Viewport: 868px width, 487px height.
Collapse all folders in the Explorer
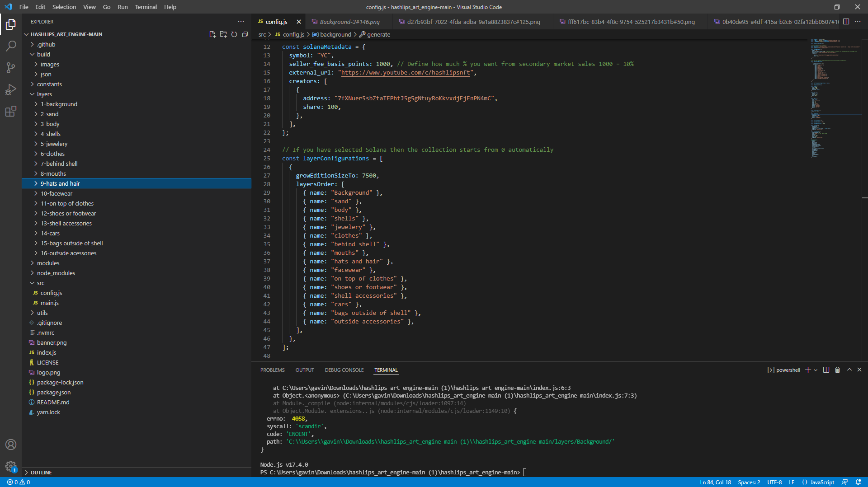pos(245,34)
